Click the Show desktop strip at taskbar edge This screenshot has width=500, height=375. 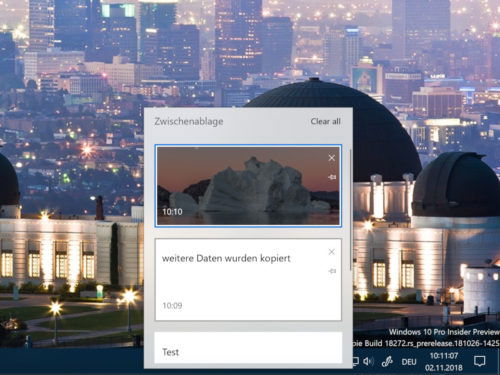[x=499, y=361]
